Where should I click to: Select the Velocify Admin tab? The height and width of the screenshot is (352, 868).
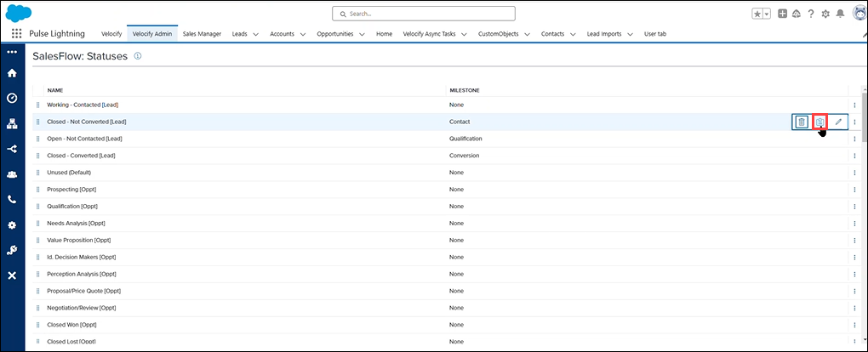tap(152, 34)
